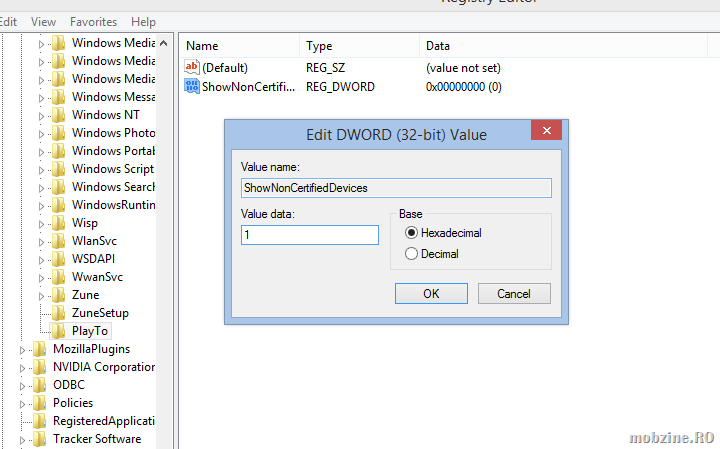Expand the Wisp key
This screenshot has width=720, height=449.
41,224
